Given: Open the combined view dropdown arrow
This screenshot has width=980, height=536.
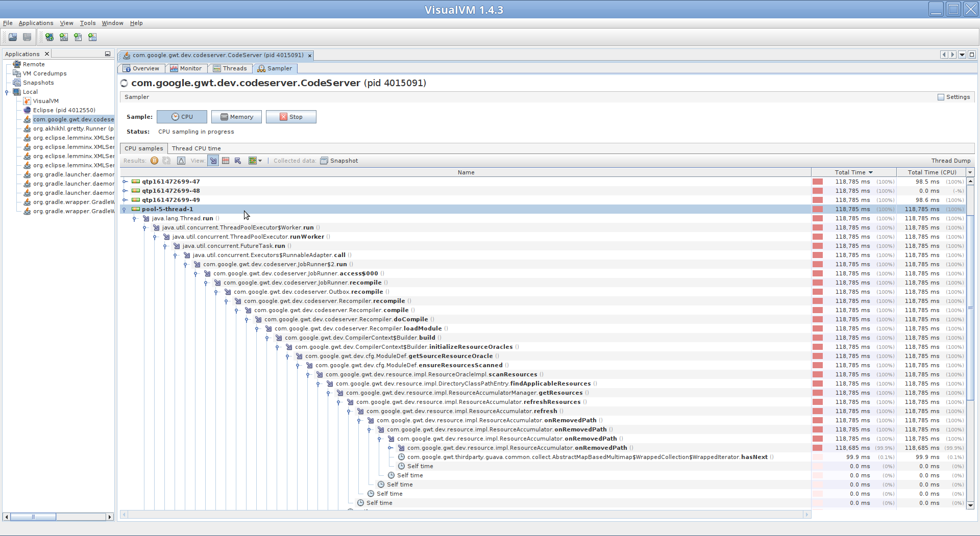Looking at the screenshot, I should pos(260,161).
